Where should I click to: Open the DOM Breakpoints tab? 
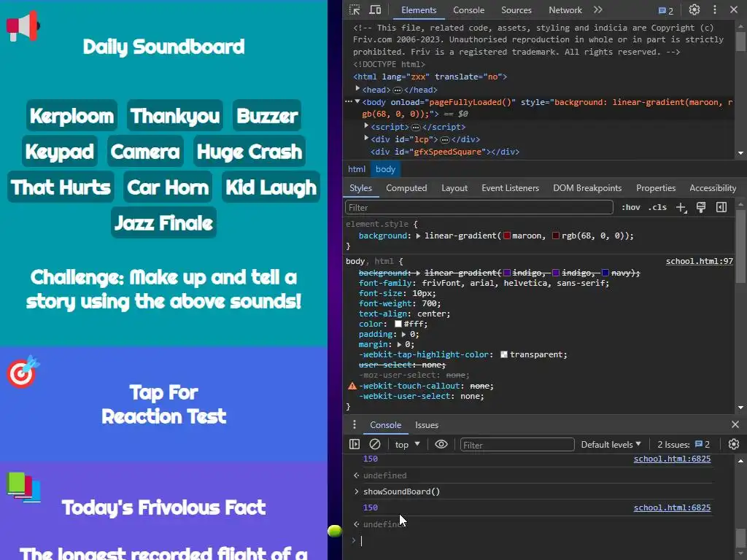click(587, 188)
